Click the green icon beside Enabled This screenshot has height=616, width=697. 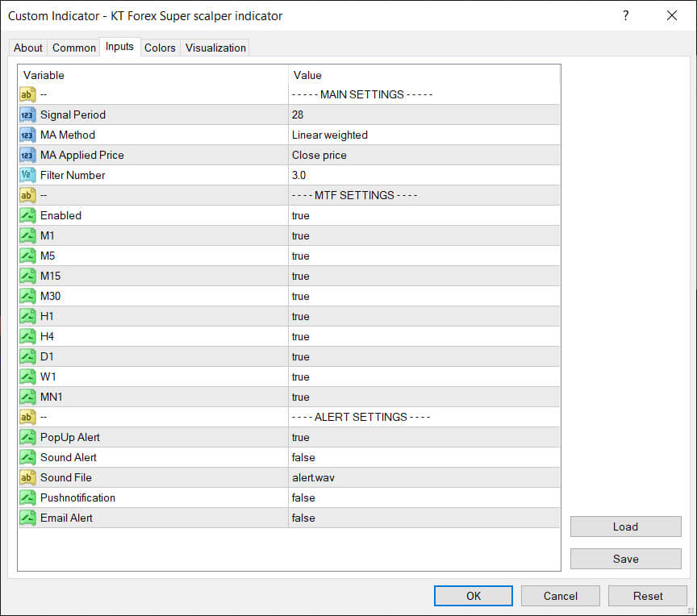coord(27,215)
